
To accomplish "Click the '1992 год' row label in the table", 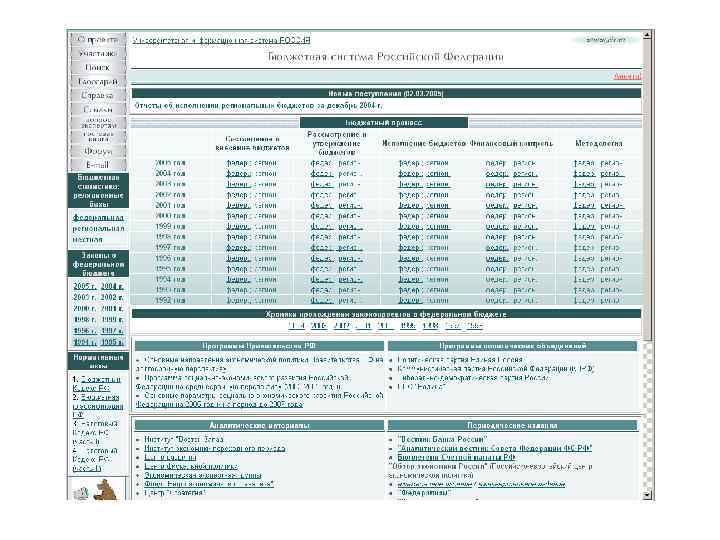I will pos(170,300).
